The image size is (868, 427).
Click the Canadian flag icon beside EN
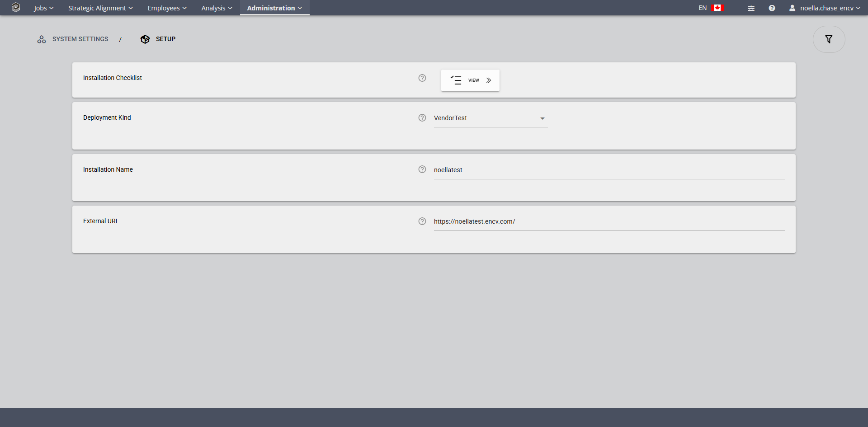[717, 7]
